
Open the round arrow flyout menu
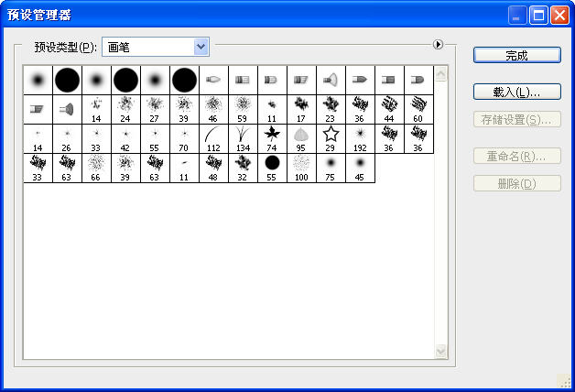pyautogui.click(x=438, y=43)
